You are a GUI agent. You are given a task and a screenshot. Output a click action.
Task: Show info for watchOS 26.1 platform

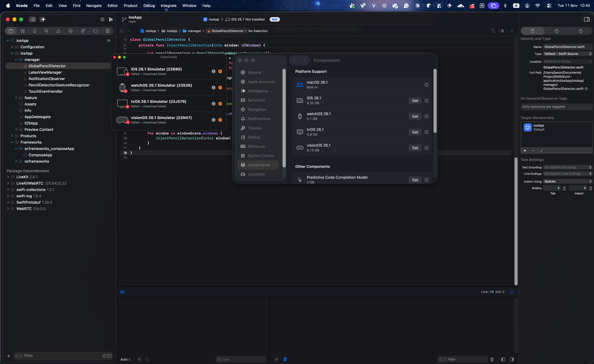426,116
